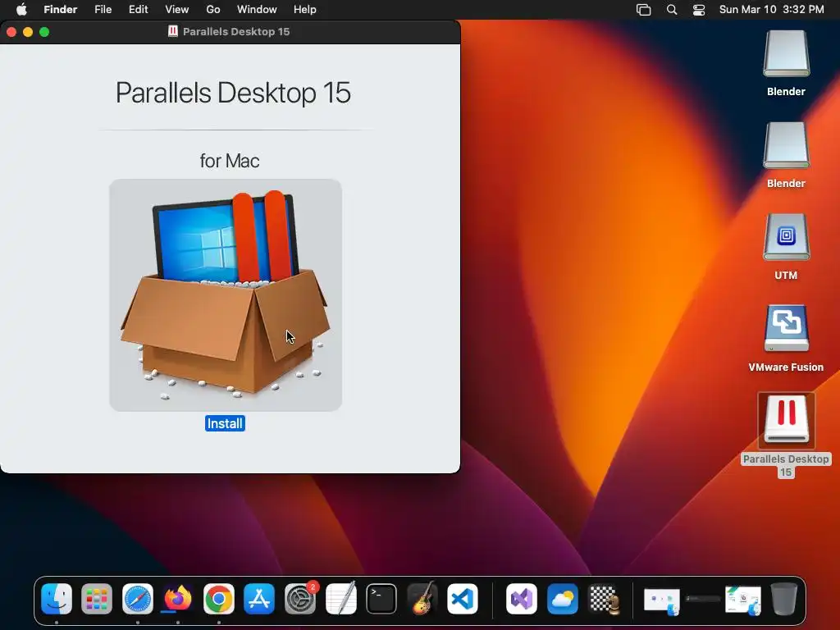Viewport: 840px width, 630px height.
Task: Close the Parallels Desktop 15 window
Action: click(x=11, y=32)
